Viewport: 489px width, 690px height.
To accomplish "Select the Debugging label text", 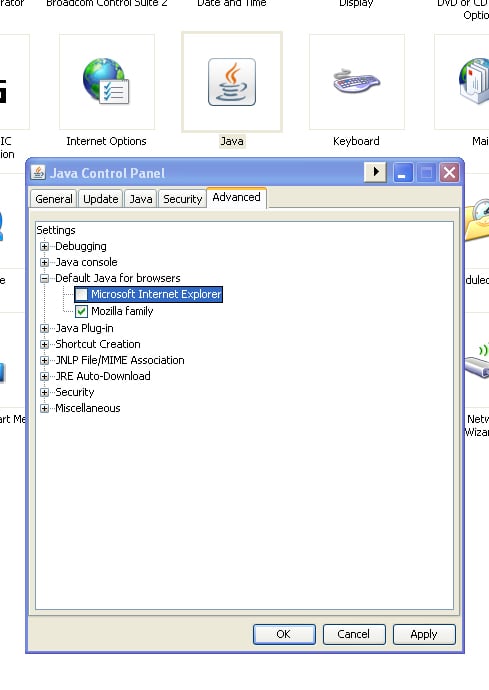I will pyautogui.click(x=81, y=246).
